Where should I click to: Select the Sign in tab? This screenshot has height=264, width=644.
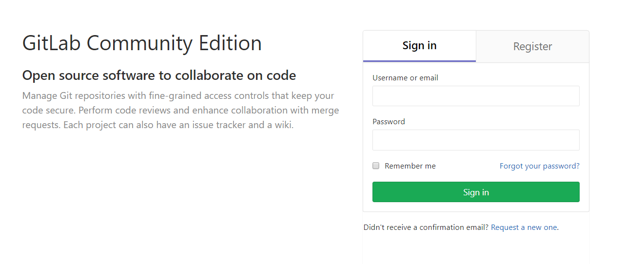coord(419,46)
